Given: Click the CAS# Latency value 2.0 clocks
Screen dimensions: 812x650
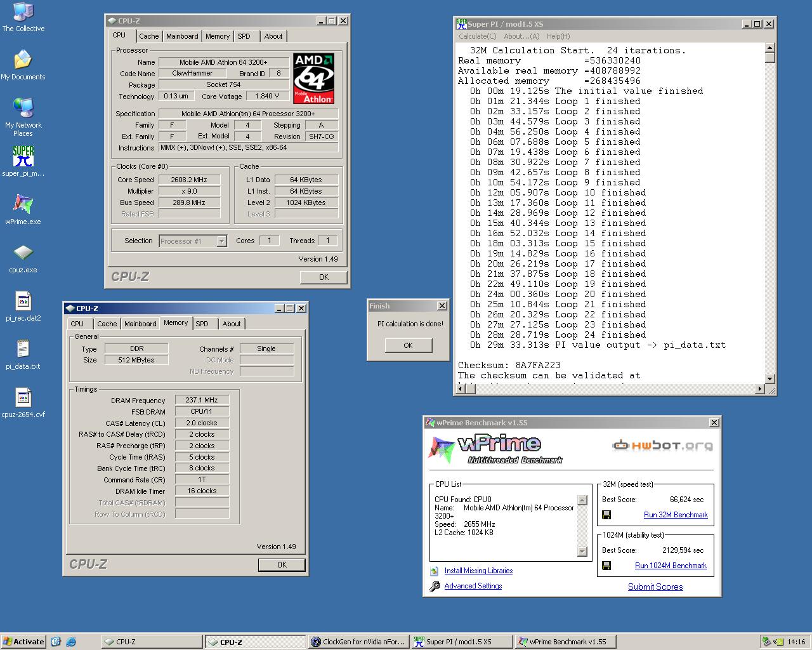Looking at the screenshot, I should (x=202, y=423).
